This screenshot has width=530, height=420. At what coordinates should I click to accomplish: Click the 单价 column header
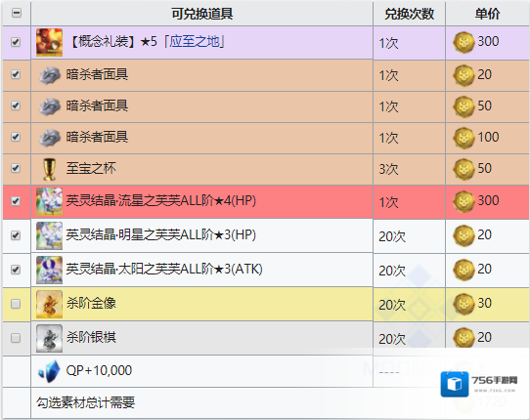(x=487, y=14)
